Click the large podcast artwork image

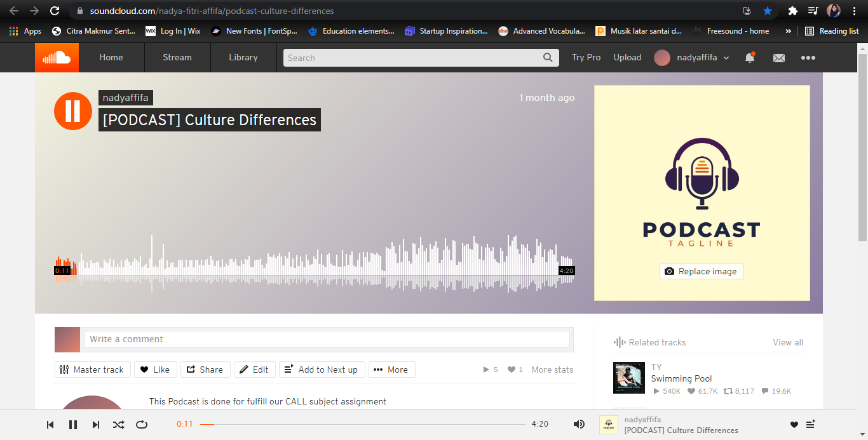coord(702,193)
